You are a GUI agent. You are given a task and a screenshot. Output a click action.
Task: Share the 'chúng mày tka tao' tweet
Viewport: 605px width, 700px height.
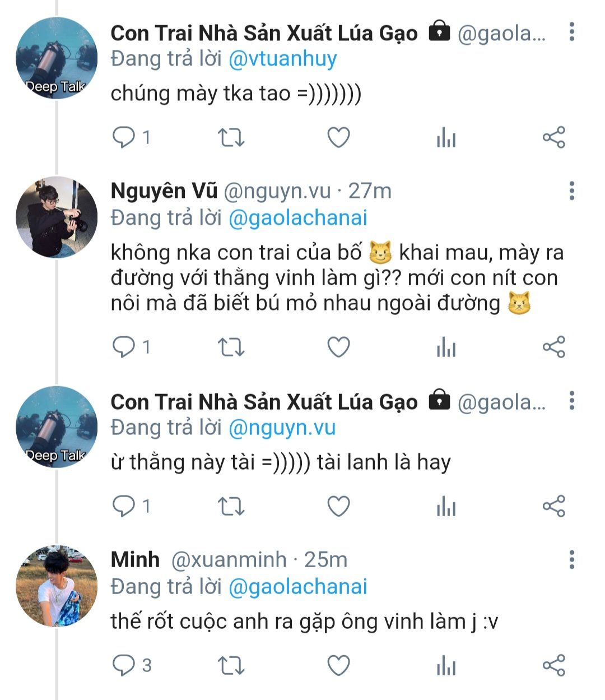pyautogui.click(x=554, y=137)
